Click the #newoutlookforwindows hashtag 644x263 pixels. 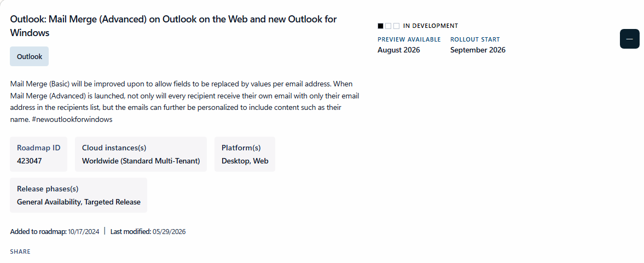72,119
